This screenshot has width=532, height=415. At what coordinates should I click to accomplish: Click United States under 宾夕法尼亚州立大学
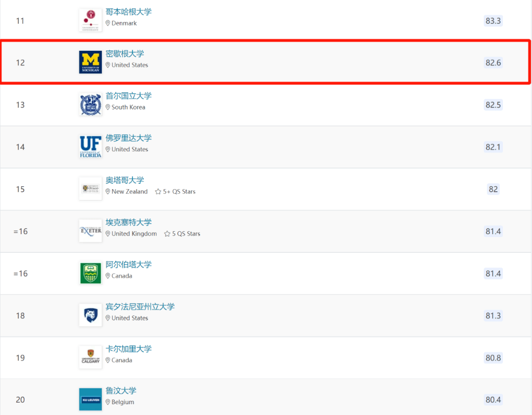130,318
